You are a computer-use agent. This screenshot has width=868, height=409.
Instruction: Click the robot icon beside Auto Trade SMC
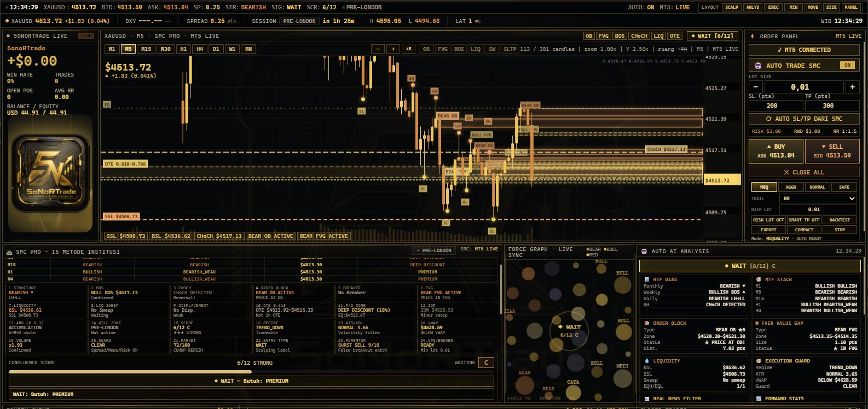758,66
